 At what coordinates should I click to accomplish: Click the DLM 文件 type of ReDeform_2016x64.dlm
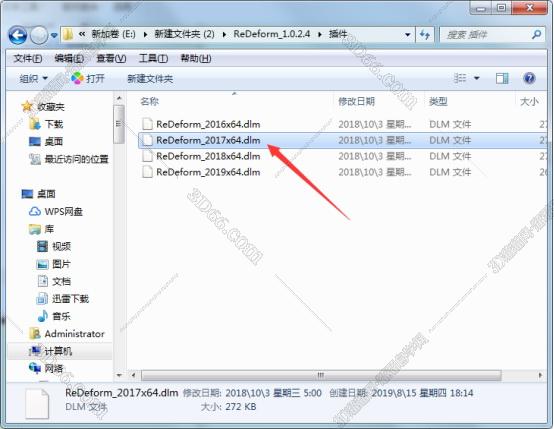coord(450,124)
